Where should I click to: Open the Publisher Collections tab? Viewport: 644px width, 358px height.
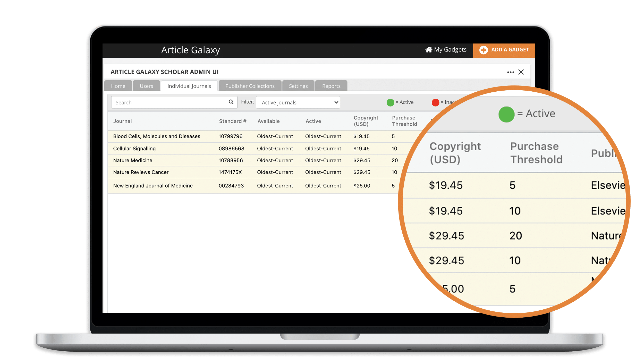click(x=250, y=86)
